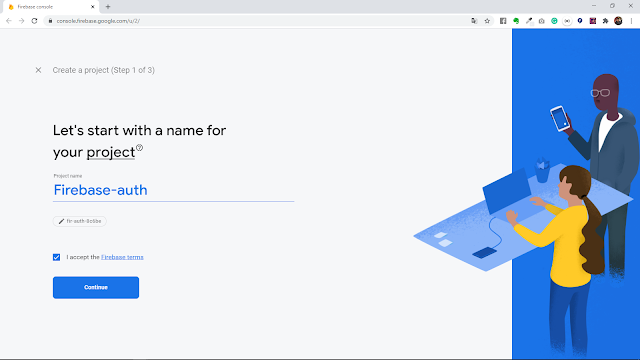Open a new browser tab
Viewport: 640px width, 360px height.
point(108,7)
